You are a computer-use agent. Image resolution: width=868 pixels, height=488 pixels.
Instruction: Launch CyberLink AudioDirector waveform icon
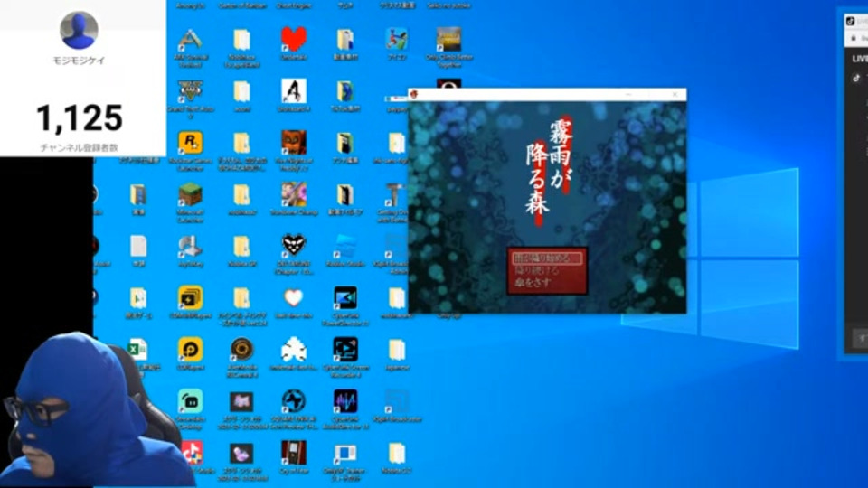tap(345, 401)
